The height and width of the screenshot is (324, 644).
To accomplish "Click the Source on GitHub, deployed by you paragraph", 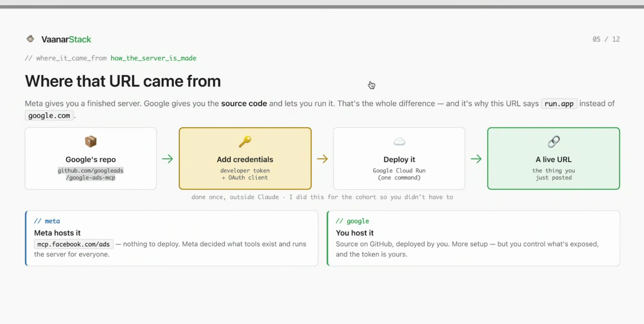I will [x=467, y=249].
